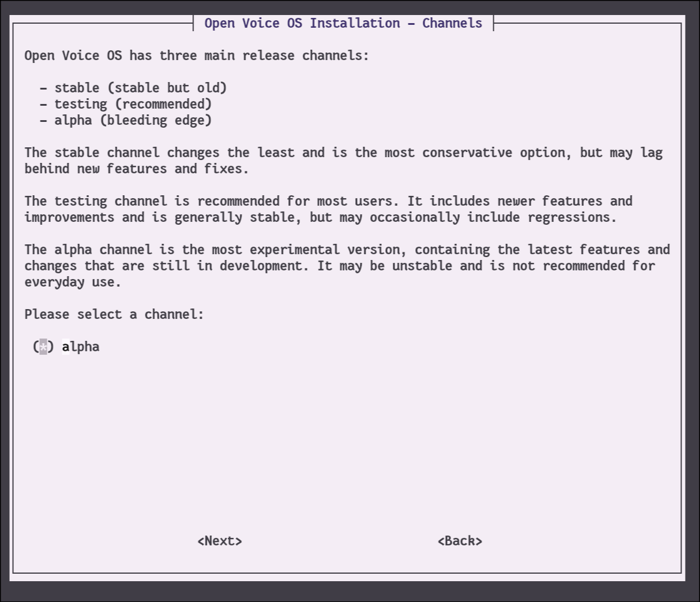Click the blank space between Next and Back
The image size is (700, 602).
pyautogui.click(x=340, y=541)
